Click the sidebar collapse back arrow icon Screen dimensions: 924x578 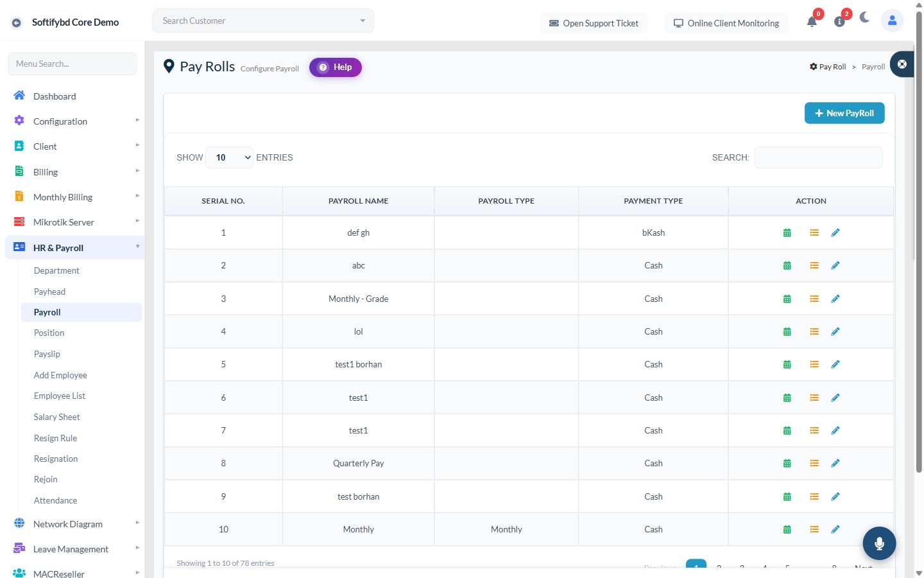[17, 22]
